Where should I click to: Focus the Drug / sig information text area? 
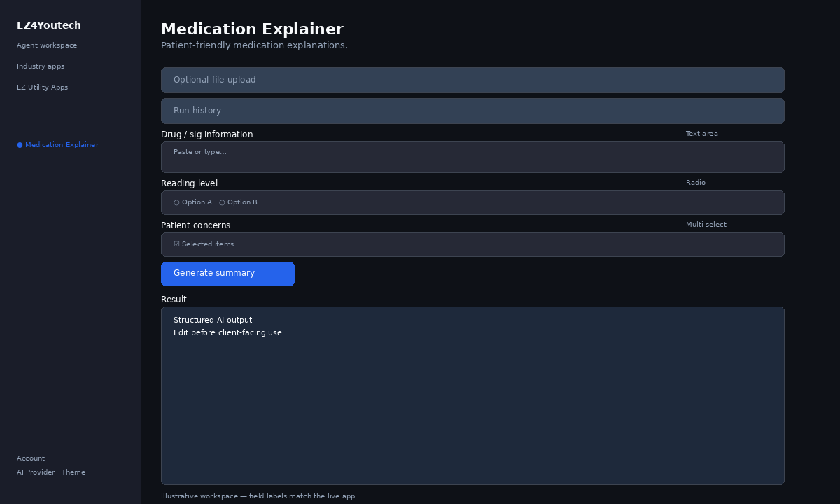point(472,157)
